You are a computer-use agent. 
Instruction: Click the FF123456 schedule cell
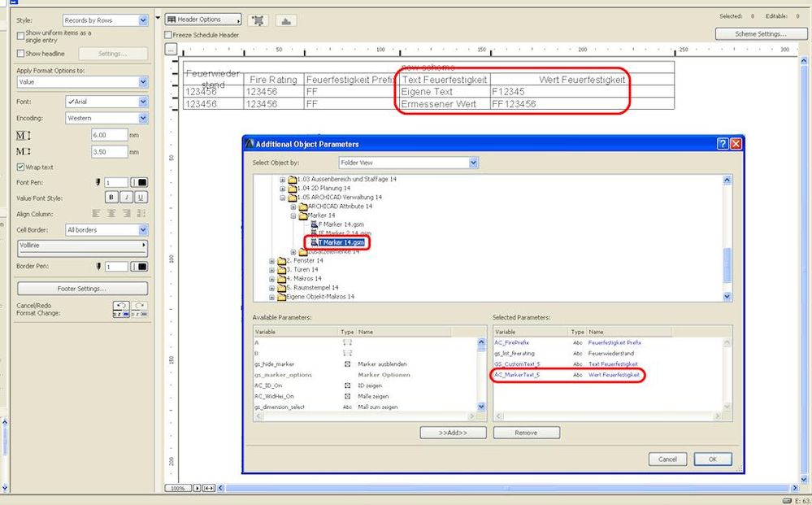(x=582, y=103)
